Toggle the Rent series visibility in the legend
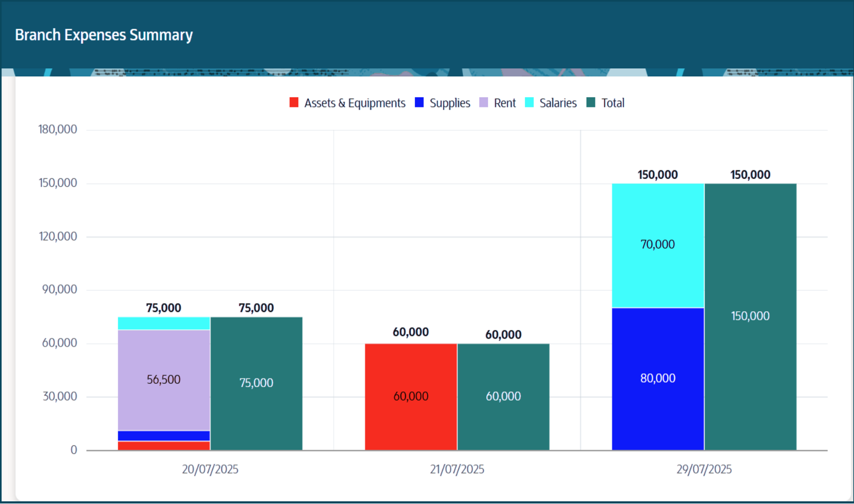Screen dimensions: 854x504 [505, 102]
